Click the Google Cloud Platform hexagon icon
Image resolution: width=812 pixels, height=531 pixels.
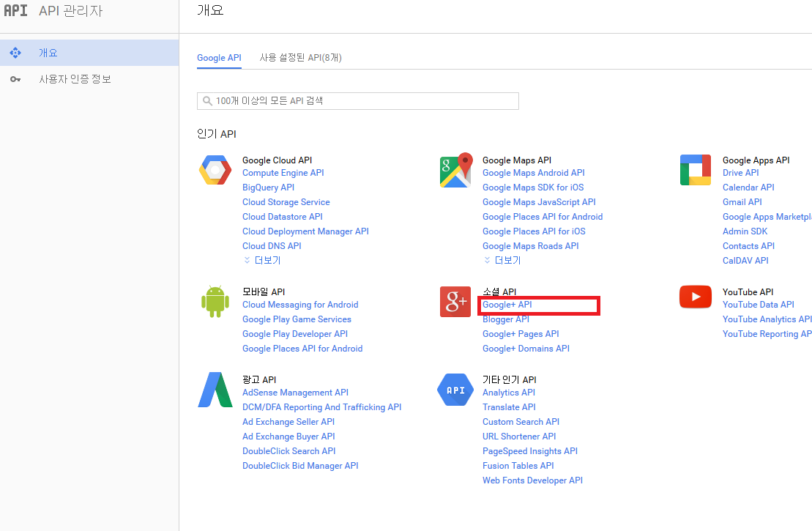click(215, 171)
